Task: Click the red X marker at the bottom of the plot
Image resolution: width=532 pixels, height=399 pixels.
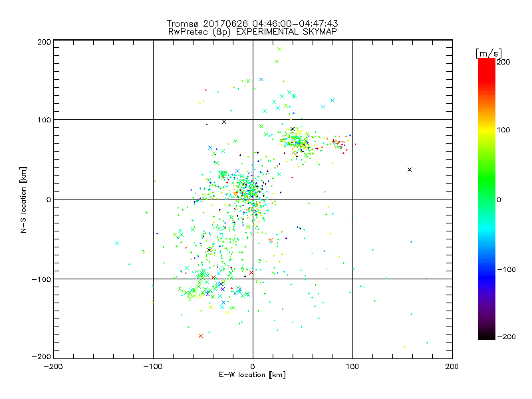Action: pyautogui.click(x=201, y=336)
